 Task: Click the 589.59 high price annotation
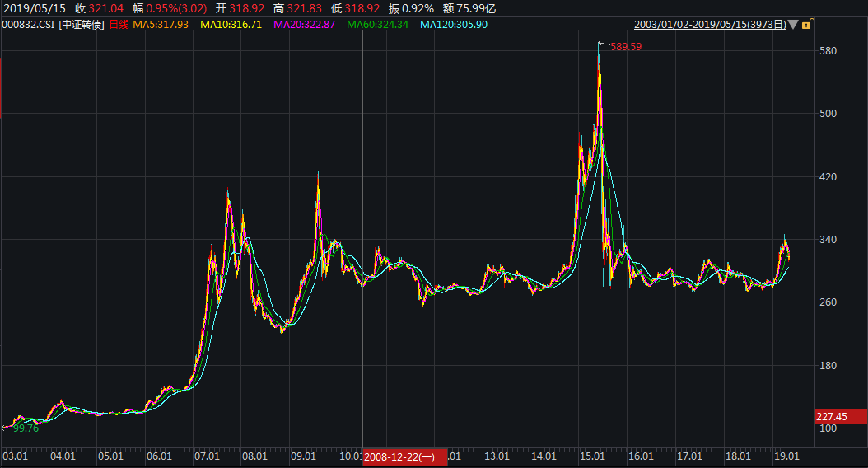[626, 46]
